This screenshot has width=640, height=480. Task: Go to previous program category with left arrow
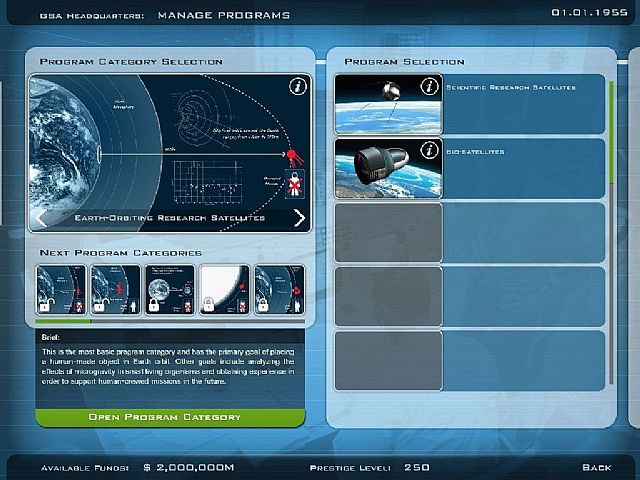pyautogui.click(x=42, y=218)
